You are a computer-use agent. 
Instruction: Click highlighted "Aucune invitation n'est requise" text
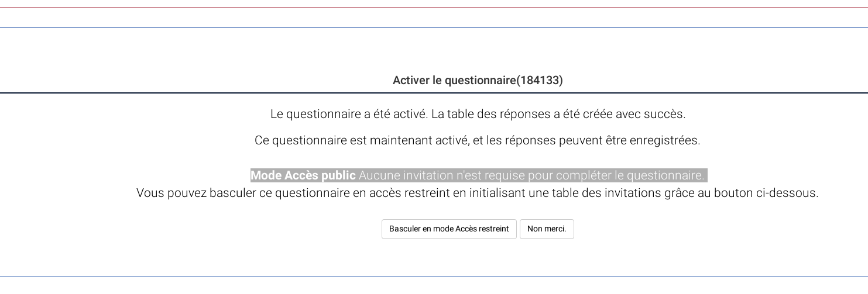pyautogui.click(x=441, y=176)
